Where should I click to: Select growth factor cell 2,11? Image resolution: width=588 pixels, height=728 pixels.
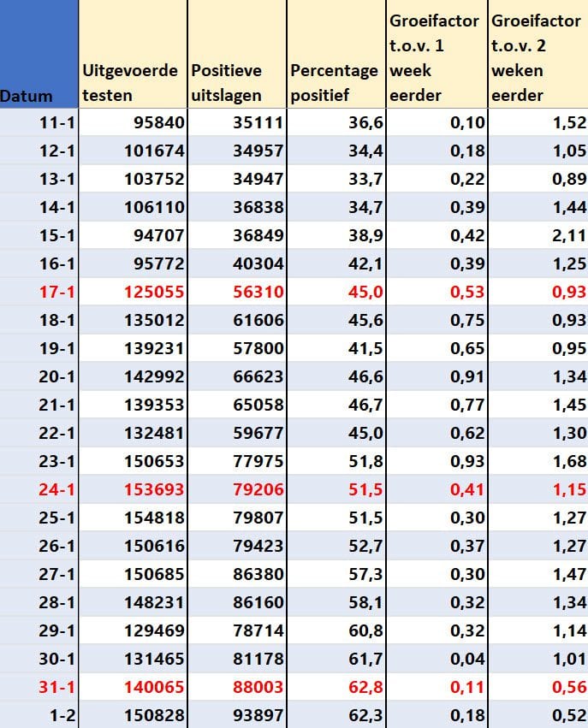coord(538,235)
